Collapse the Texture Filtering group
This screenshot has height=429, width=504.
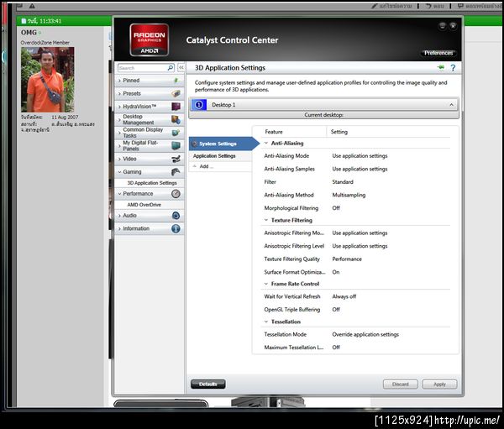pyautogui.click(x=266, y=220)
